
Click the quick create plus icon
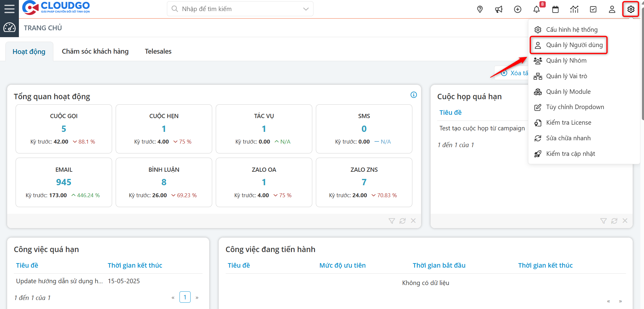pos(518,9)
